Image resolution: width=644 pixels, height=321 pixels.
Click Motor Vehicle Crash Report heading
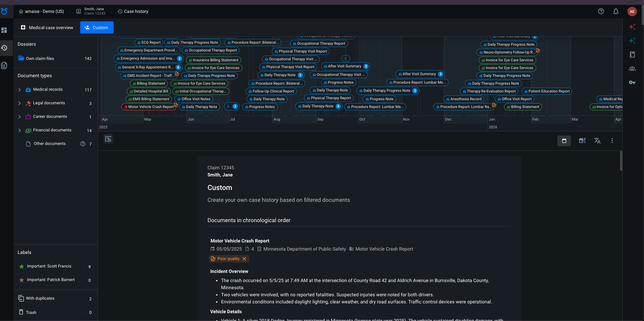click(240, 241)
